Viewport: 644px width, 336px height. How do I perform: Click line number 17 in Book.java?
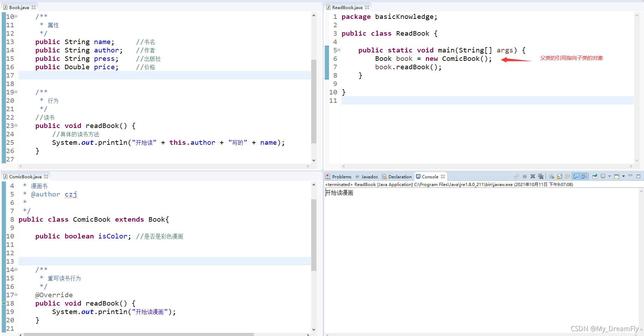point(10,75)
